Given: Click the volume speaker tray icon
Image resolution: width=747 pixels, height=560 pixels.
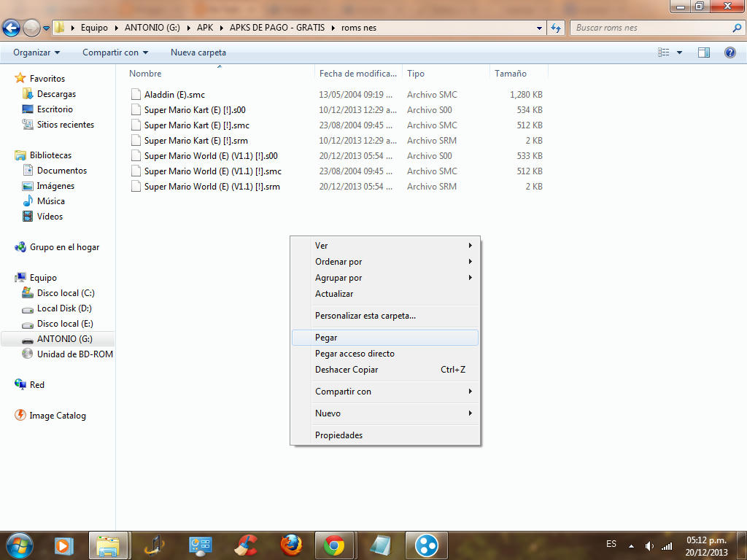Looking at the screenshot, I should (650, 545).
